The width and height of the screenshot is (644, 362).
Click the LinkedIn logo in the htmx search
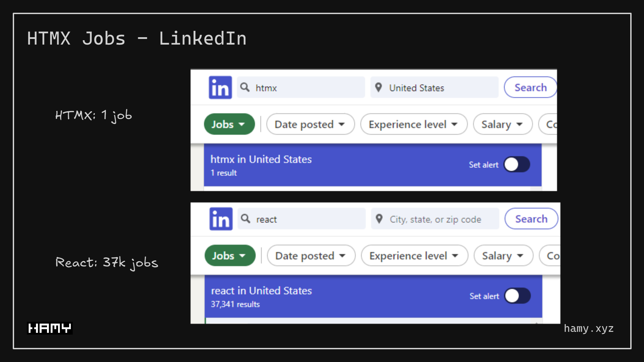220,87
